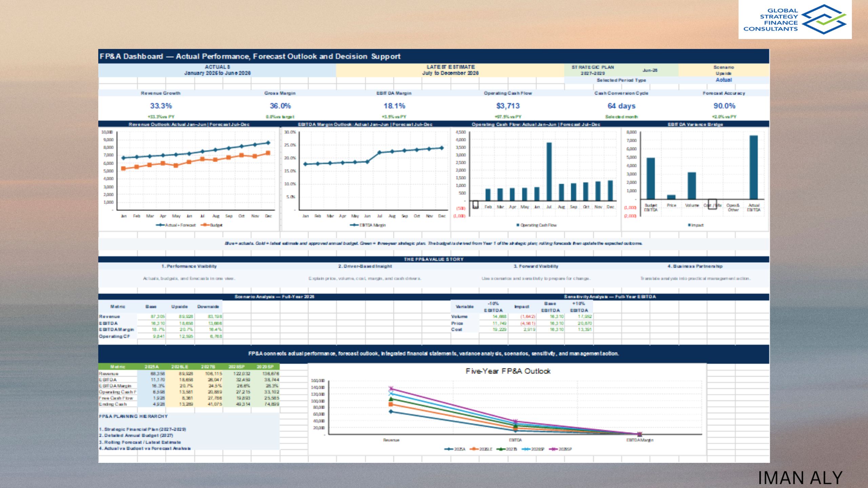868x488 pixels.
Task: Click the 4. Business Partnership heading
Action: click(695, 266)
